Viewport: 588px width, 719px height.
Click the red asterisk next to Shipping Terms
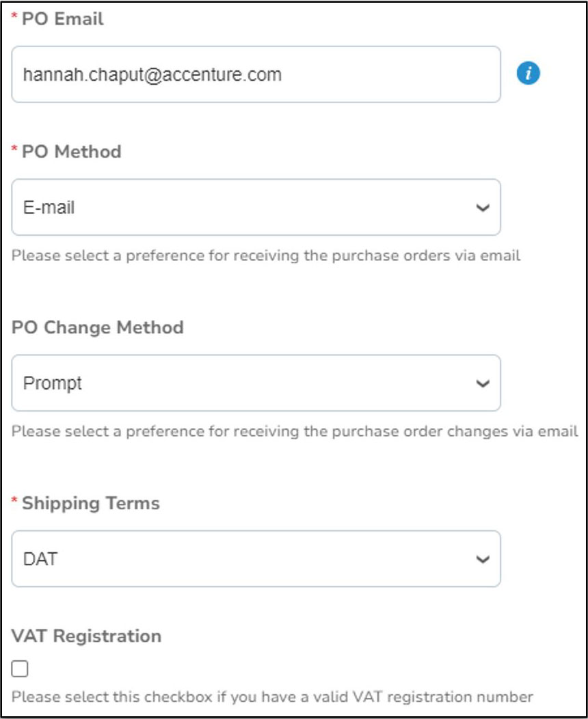pos(15,501)
